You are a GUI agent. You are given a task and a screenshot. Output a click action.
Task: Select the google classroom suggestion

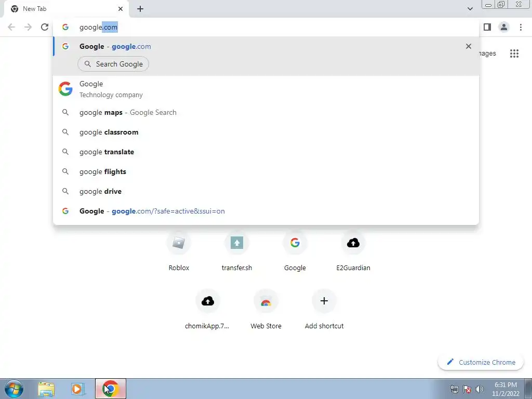[x=266, y=132]
